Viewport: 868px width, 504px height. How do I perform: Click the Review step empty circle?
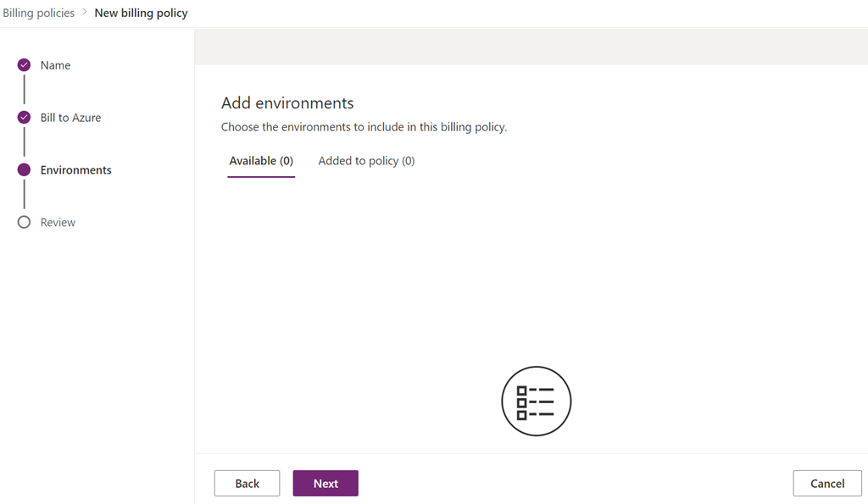pyautogui.click(x=24, y=223)
